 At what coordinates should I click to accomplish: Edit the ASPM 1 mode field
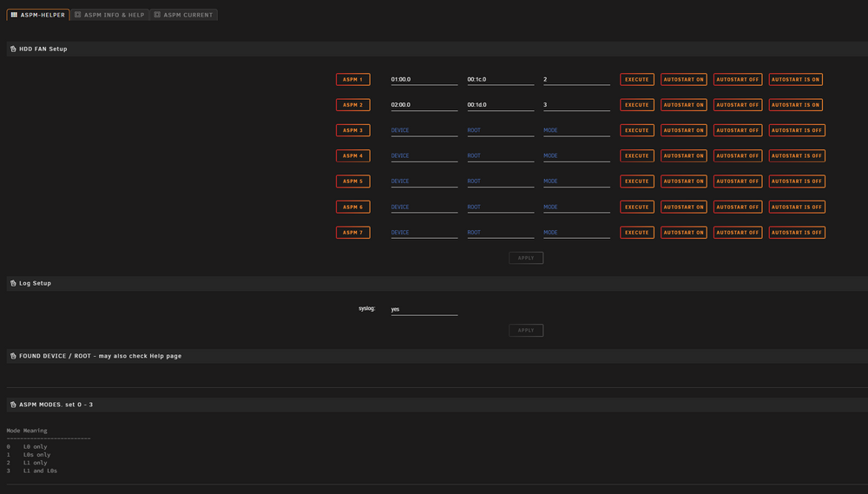coord(576,79)
